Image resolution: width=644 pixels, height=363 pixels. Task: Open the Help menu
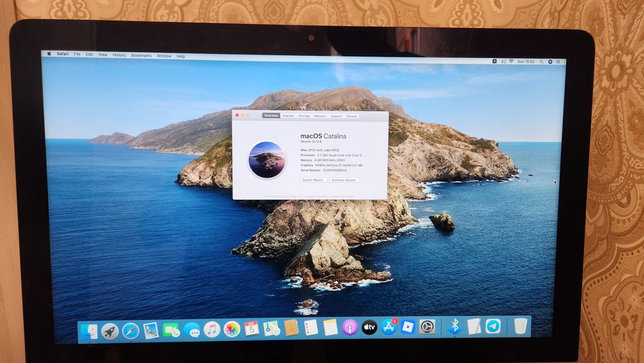(181, 56)
